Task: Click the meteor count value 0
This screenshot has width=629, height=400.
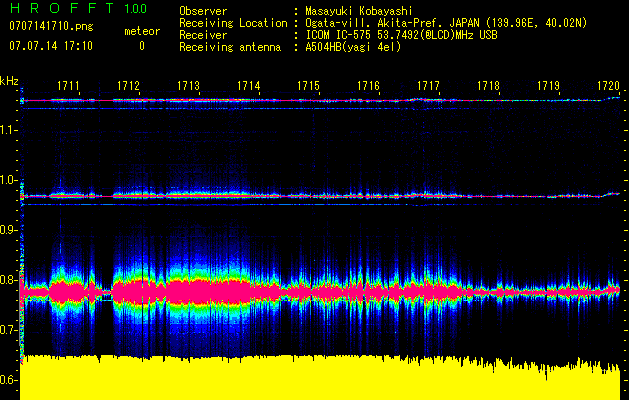Action: [141, 46]
